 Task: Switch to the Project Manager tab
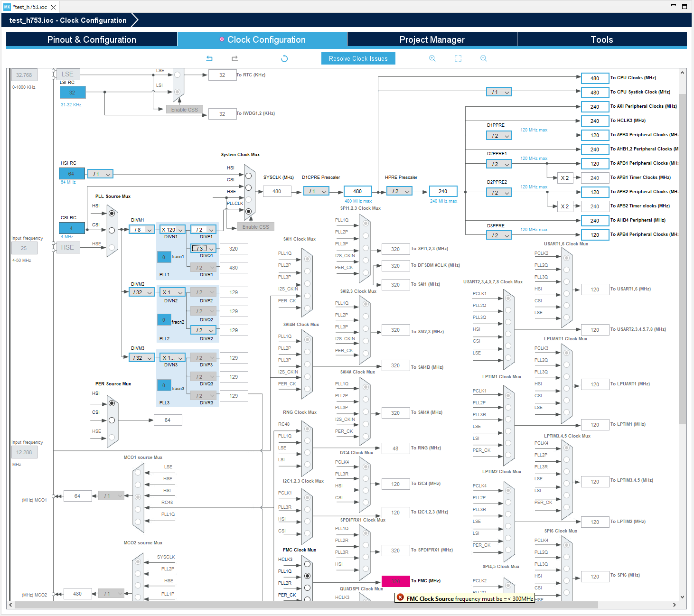coord(432,39)
